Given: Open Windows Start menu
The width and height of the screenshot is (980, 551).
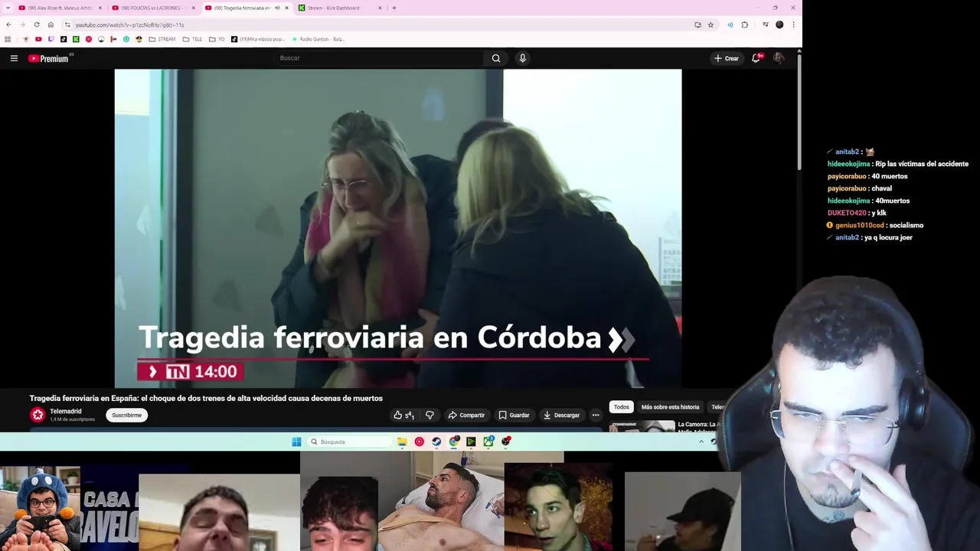Looking at the screenshot, I should click(296, 442).
